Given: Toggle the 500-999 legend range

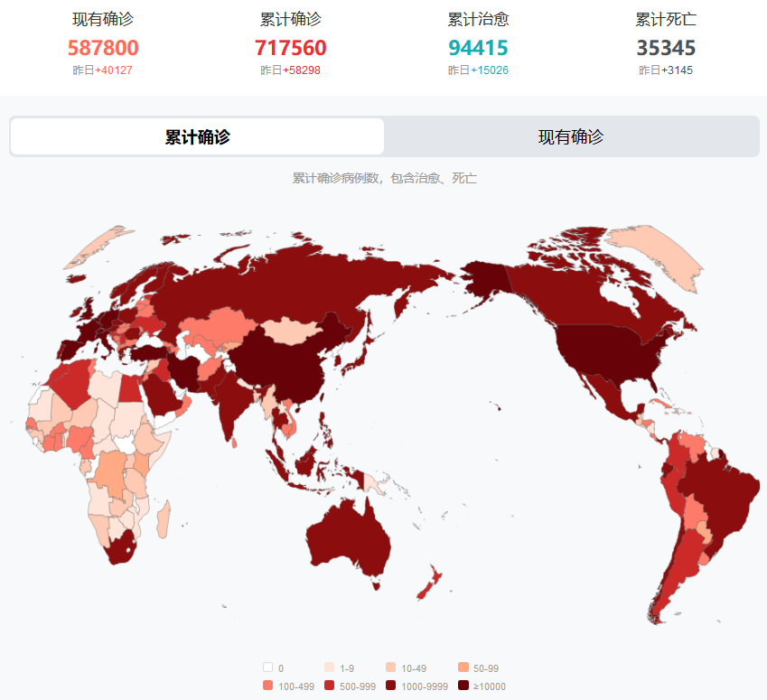Looking at the screenshot, I should pyautogui.click(x=330, y=686).
